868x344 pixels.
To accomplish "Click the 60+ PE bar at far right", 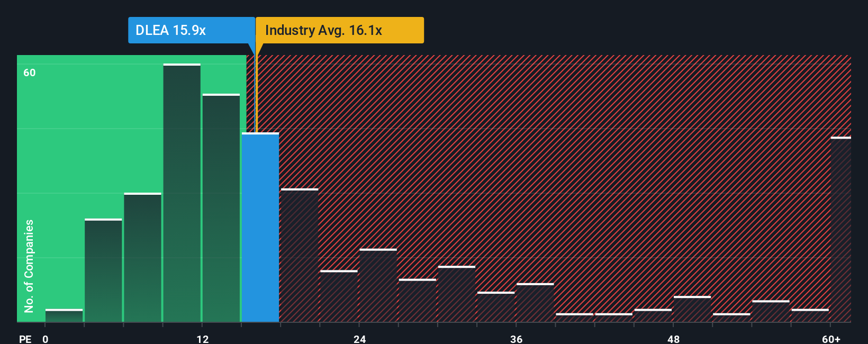I will [841, 229].
